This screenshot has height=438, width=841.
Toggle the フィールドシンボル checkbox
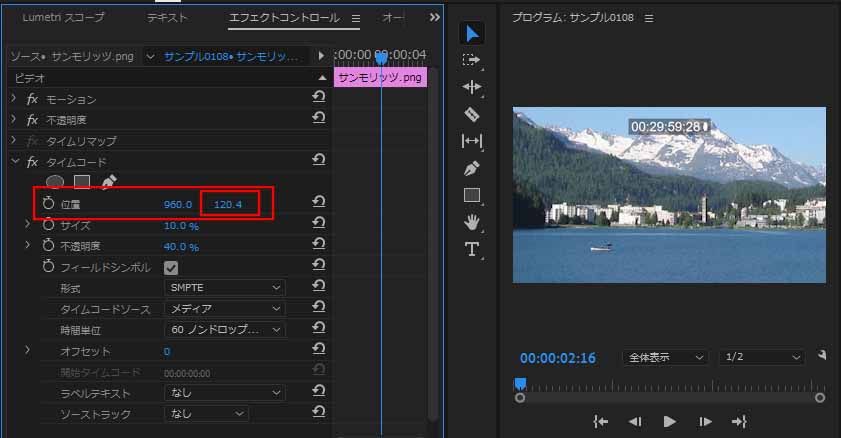171,268
